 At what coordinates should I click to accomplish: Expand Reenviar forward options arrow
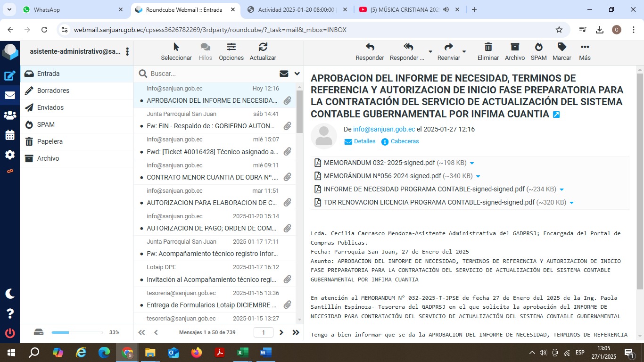tap(464, 51)
